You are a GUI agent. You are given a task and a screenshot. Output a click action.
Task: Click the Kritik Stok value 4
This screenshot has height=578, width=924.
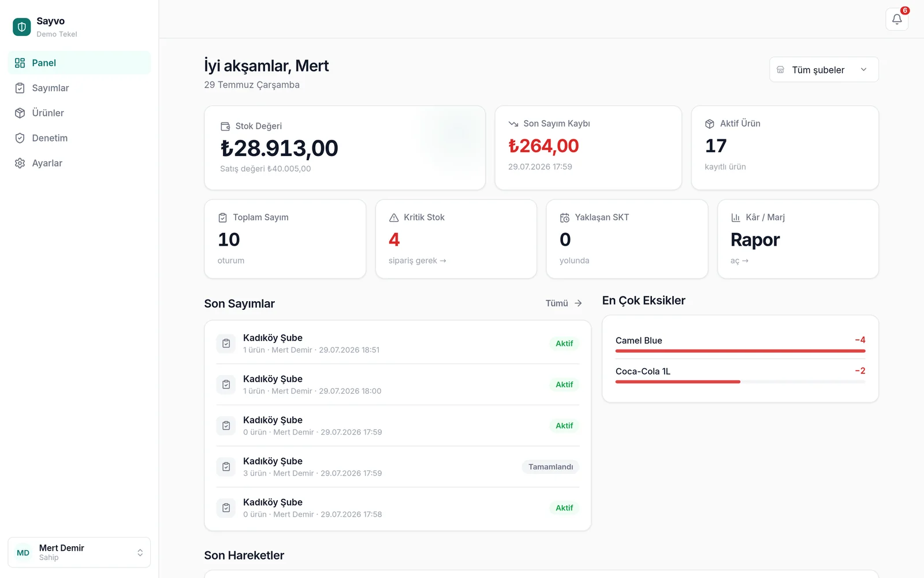(394, 239)
